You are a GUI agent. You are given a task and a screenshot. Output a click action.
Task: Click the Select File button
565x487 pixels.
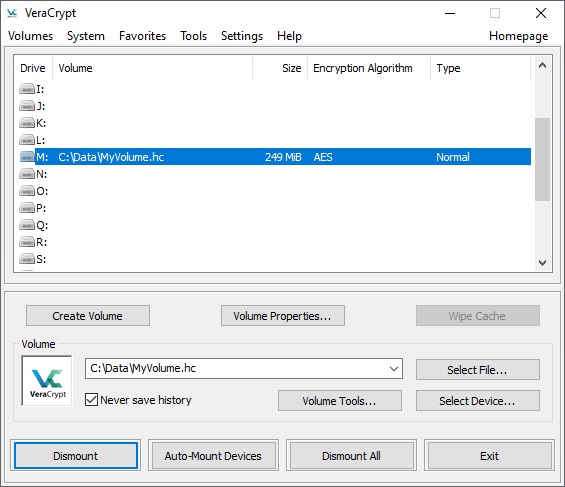coord(478,370)
